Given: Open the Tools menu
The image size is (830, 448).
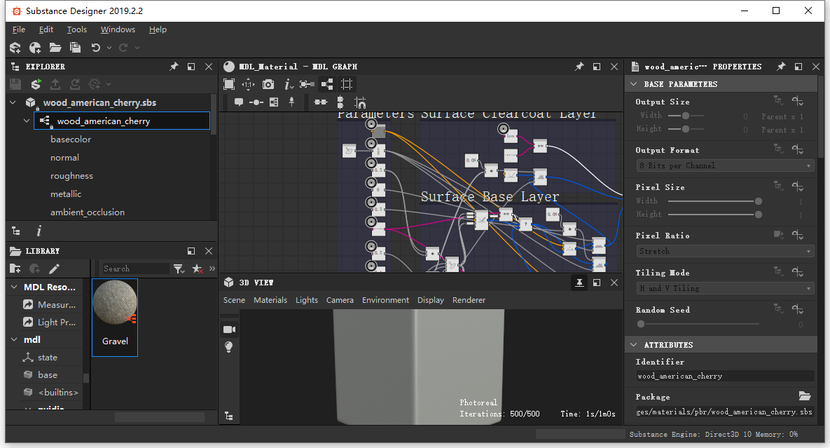Looking at the screenshot, I should coord(77,30).
